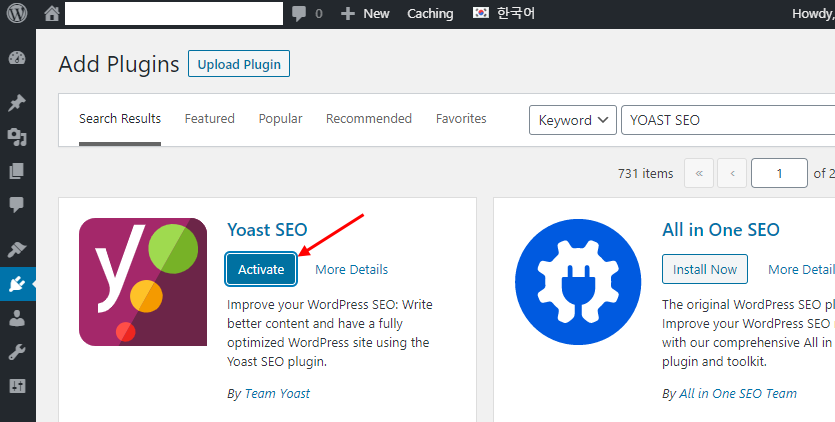Switch to the Favorites tab

[x=461, y=119]
